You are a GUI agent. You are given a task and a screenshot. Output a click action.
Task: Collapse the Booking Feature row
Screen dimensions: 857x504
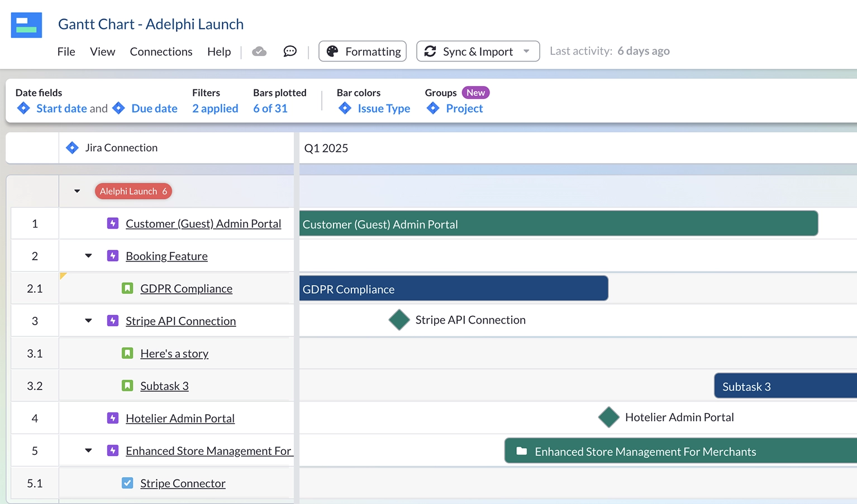pos(88,256)
